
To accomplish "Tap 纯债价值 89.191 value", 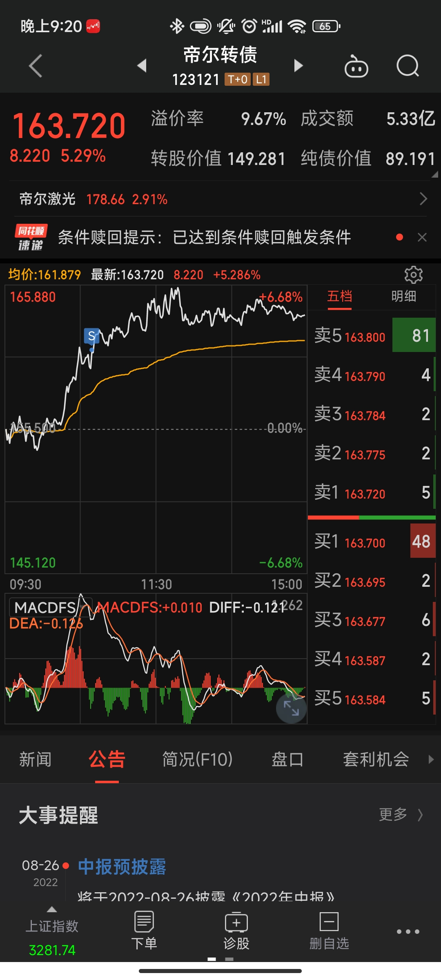I will [x=411, y=159].
